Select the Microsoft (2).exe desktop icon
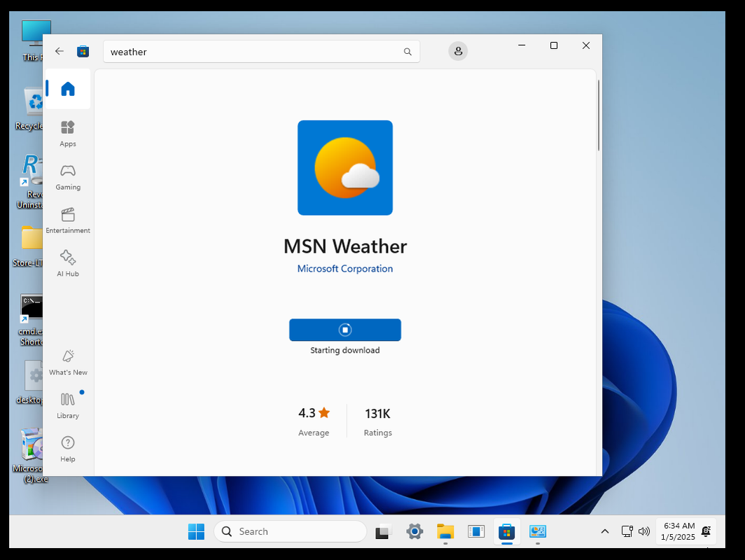The height and width of the screenshot is (560, 745). coord(29,456)
